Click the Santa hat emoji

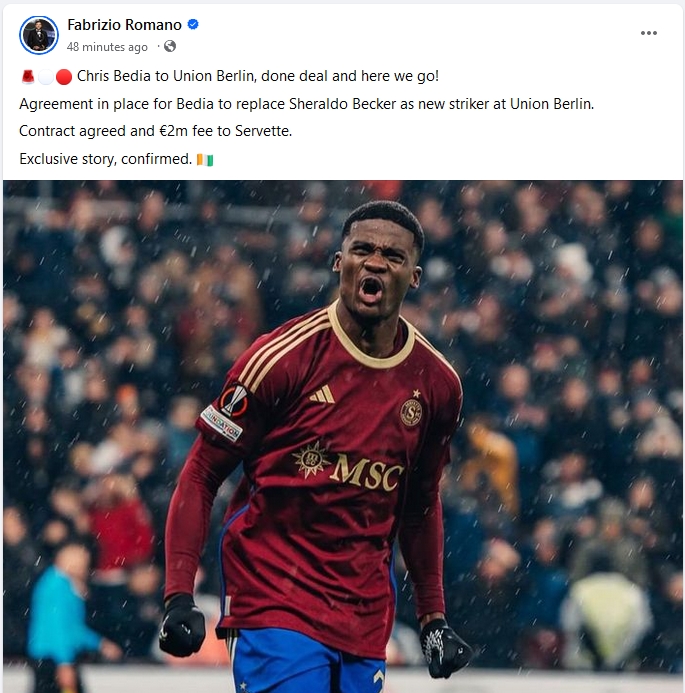pos(28,76)
